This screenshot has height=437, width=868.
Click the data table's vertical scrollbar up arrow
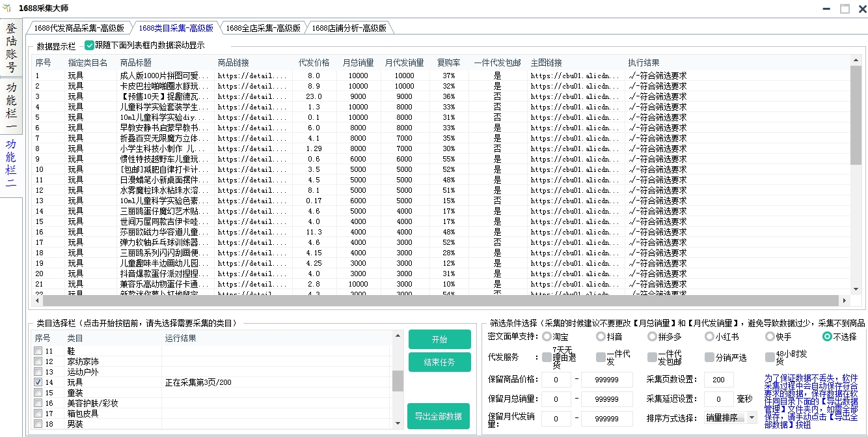point(856,61)
